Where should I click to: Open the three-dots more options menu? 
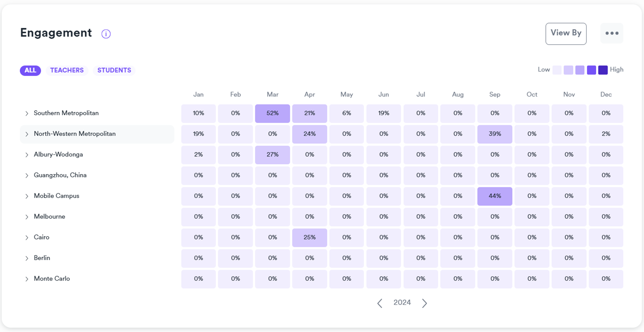[612, 33]
